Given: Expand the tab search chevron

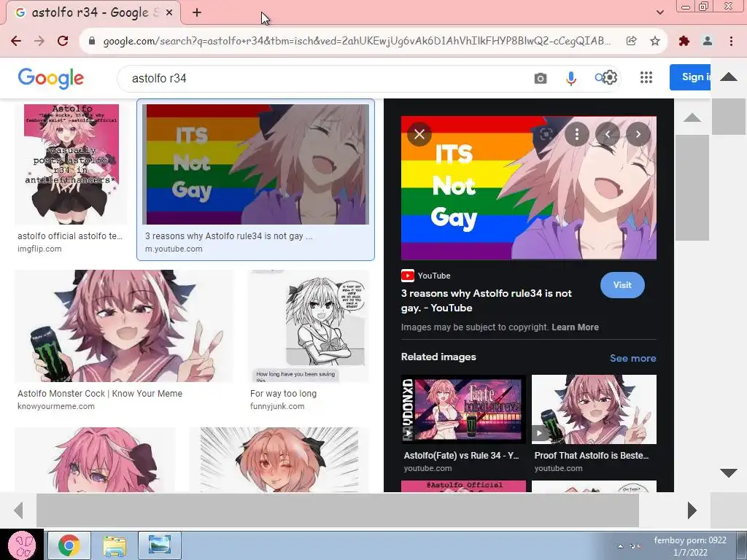Looking at the screenshot, I should [659, 12].
